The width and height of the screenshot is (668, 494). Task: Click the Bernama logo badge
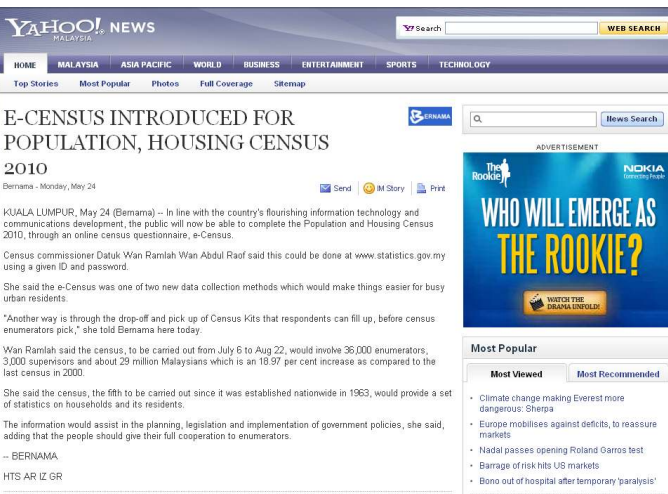pyautogui.click(x=430, y=117)
